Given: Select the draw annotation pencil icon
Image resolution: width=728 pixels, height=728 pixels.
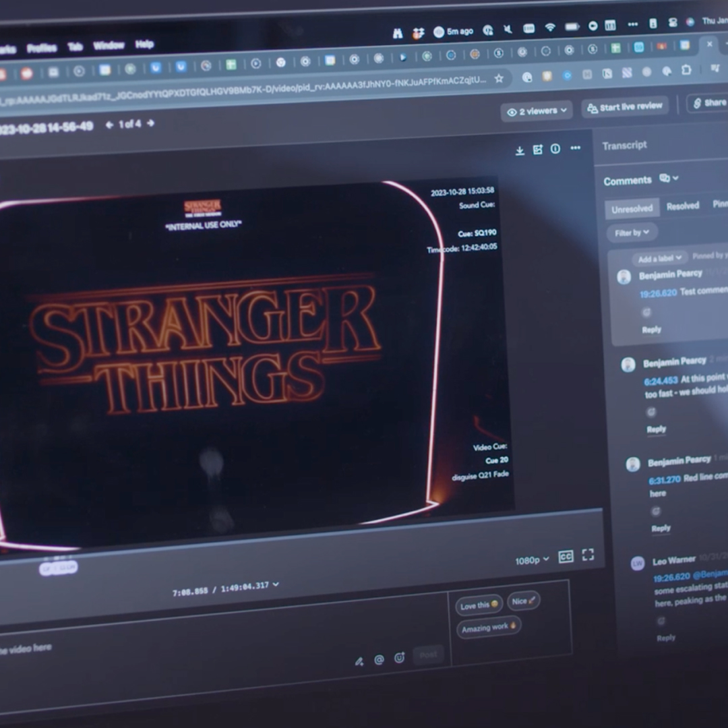Looking at the screenshot, I should pyautogui.click(x=359, y=662).
